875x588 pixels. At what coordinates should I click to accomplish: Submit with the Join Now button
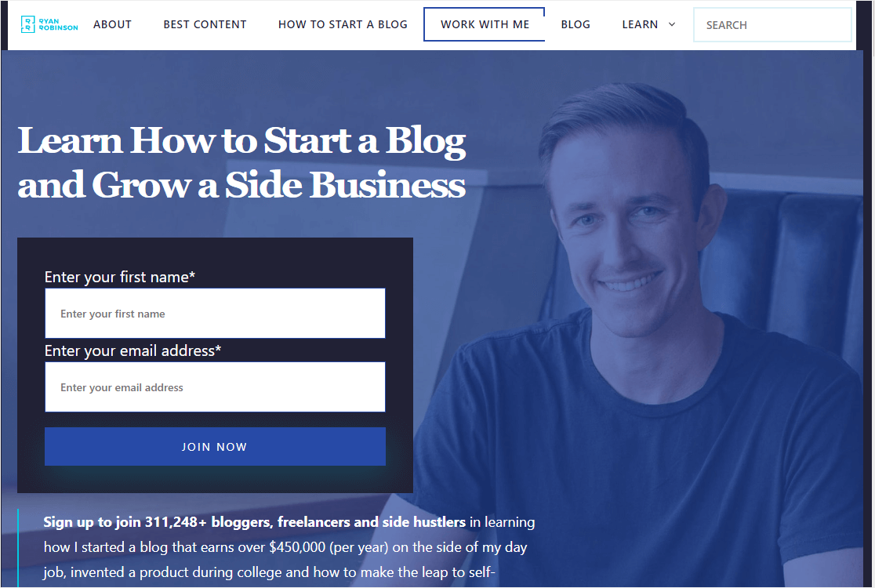(215, 447)
